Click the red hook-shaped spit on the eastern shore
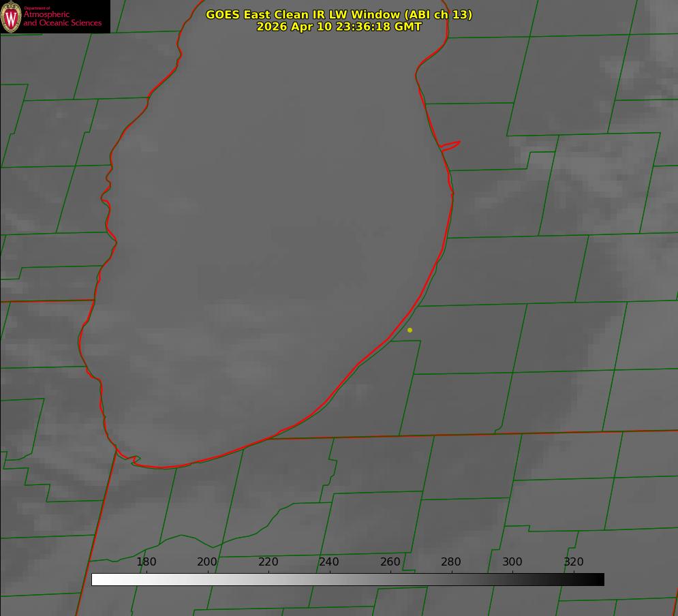678x616 pixels. pos(450,146)
